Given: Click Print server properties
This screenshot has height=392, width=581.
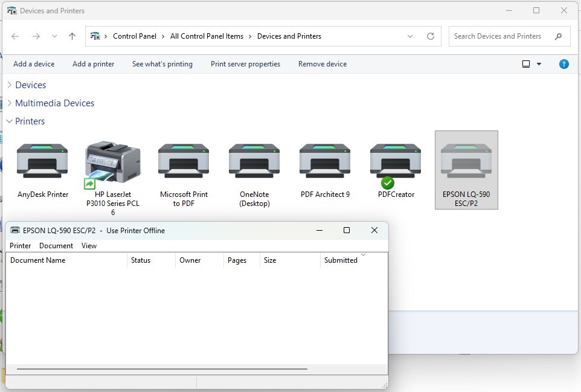Looking at the screenshot, I should [245, 64].
